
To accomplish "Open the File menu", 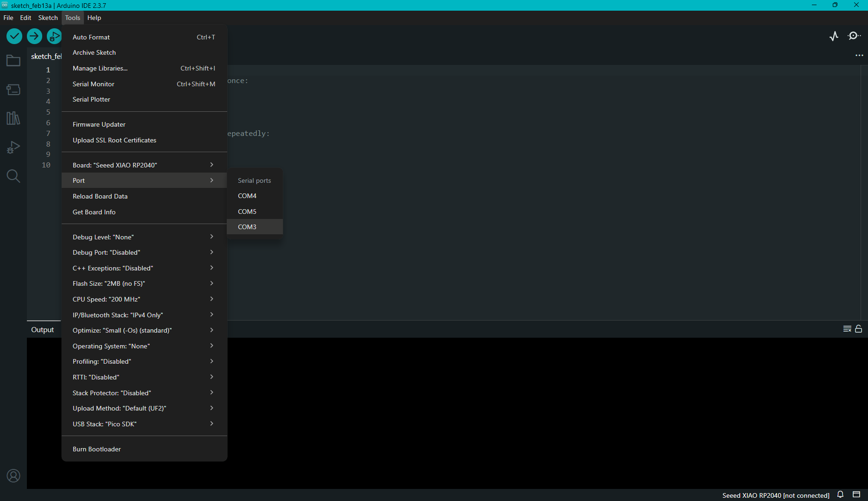I will [8, 18].
